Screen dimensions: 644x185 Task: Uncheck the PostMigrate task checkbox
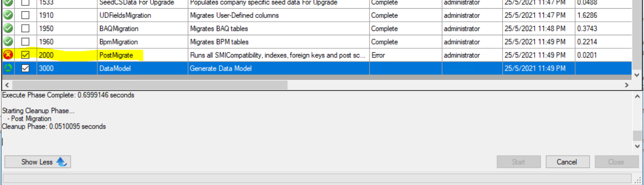[x=26, y=55]
